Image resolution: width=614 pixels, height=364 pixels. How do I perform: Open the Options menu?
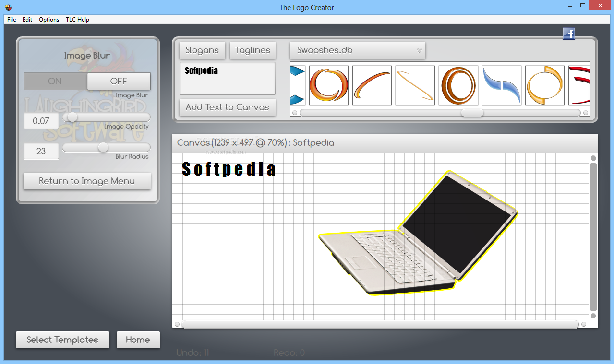click(49, 20)
